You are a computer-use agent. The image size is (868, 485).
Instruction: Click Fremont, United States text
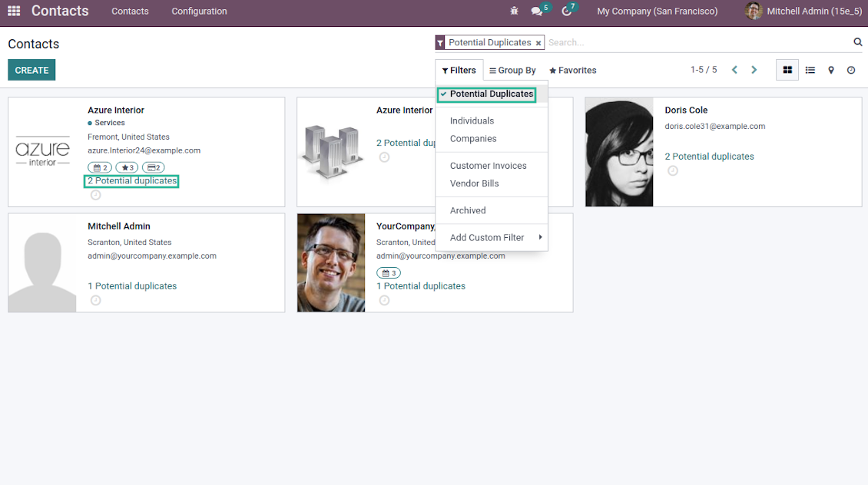tap(128, 137)
